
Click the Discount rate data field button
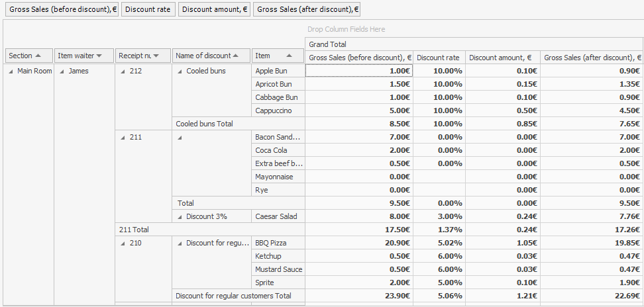point(148,9)
